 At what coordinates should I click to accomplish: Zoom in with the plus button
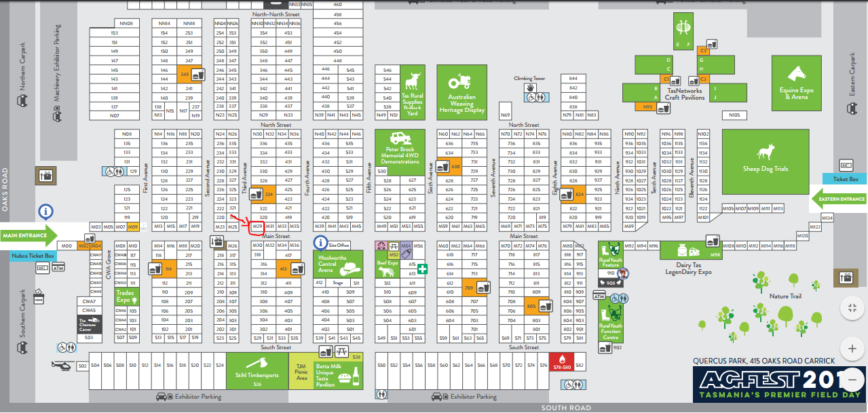tap(852, 349)
